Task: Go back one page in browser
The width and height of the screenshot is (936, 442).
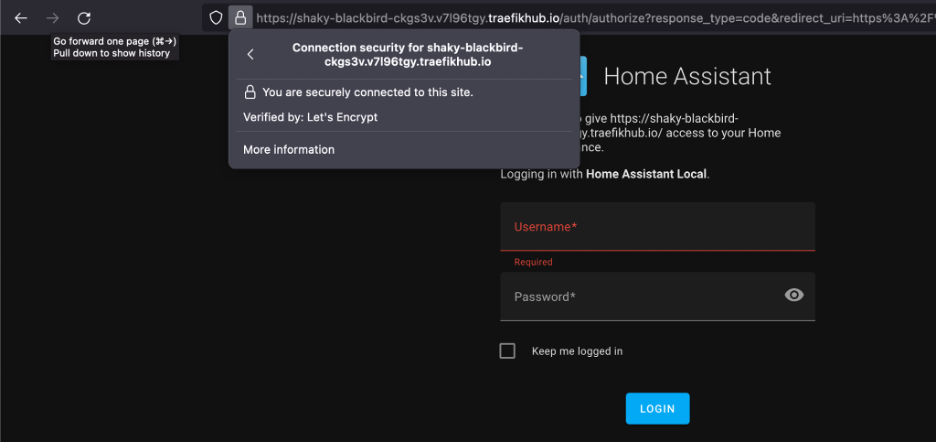Action: [x=20, y=18]
